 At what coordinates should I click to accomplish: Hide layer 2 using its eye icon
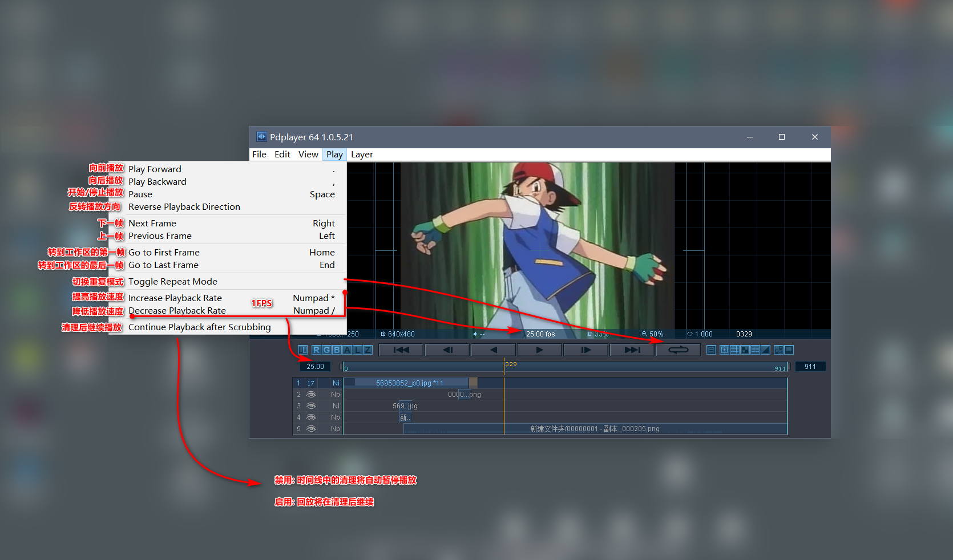[x=311, y=395]
